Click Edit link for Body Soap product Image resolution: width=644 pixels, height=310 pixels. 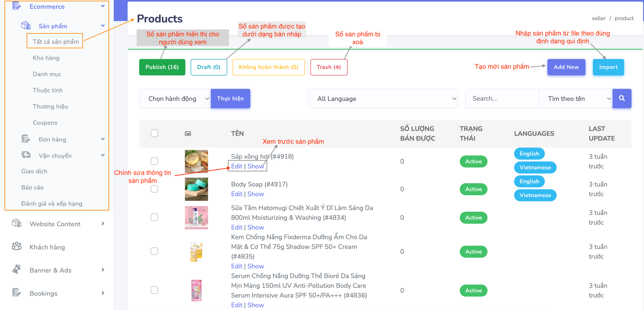pos(237,194)
